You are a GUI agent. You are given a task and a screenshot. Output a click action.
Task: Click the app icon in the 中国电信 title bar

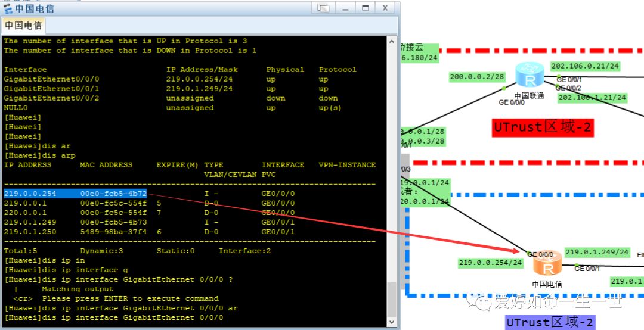[8, 8]
